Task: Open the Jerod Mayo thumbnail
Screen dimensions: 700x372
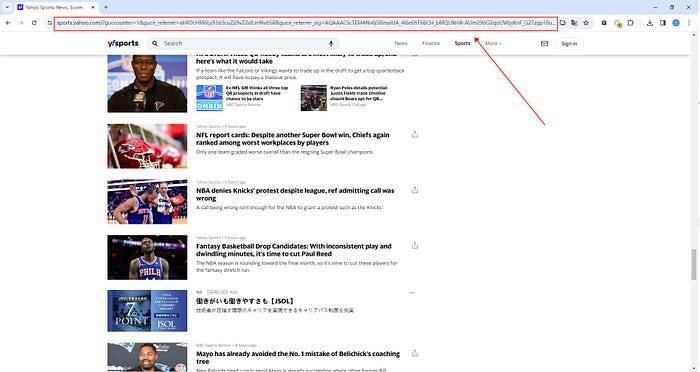Action: click(147, 357)
